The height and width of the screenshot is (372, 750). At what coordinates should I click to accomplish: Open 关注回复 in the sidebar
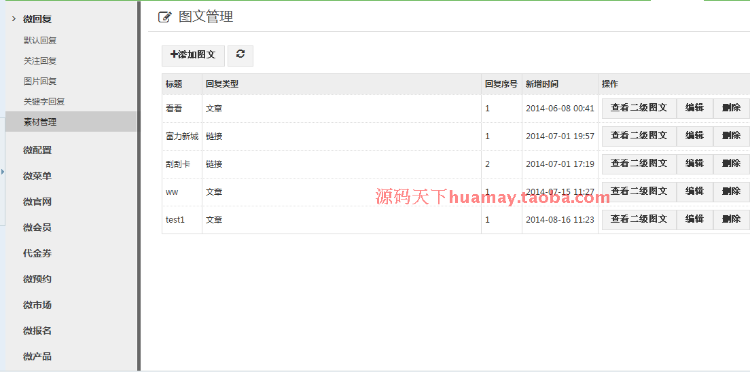click(x=40, y=61)
